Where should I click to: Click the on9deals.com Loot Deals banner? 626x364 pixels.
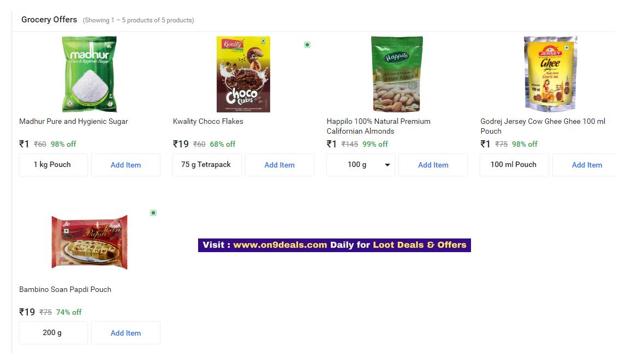[x=335, y=245]
